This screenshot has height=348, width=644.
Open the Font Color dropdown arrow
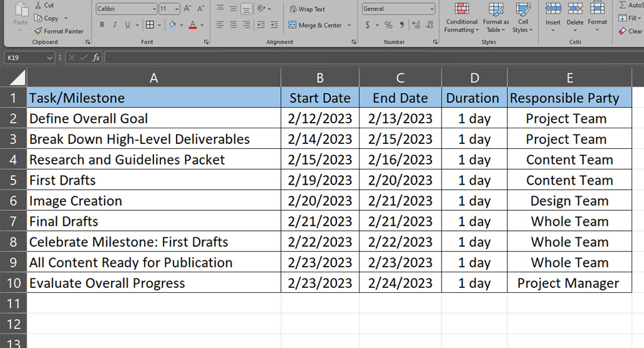[202, 25]
